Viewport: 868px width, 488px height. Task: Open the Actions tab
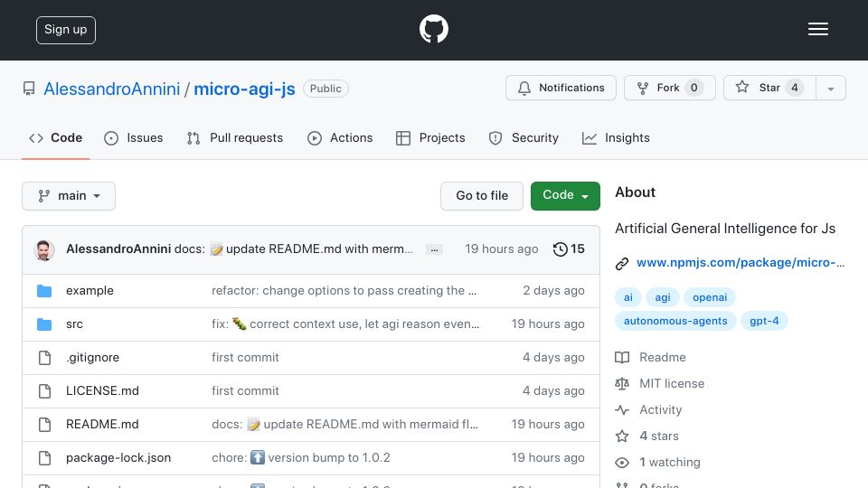(340, 137)
